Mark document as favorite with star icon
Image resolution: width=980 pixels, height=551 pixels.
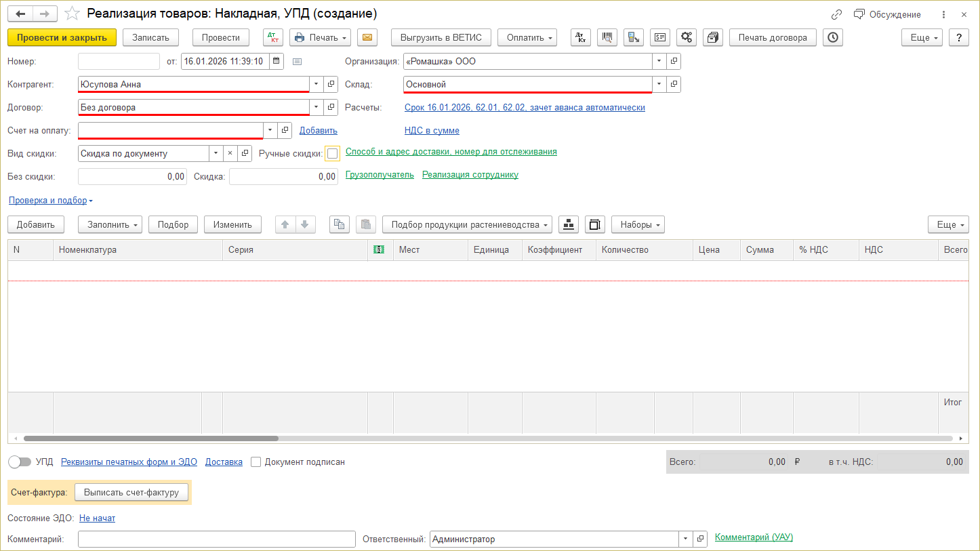[71, 14]
